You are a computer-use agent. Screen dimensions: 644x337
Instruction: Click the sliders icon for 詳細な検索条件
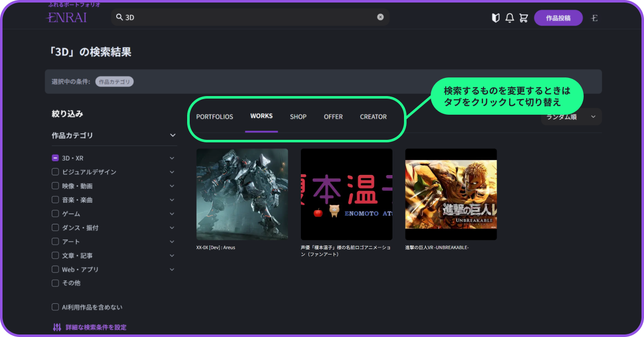click(57, 327)
